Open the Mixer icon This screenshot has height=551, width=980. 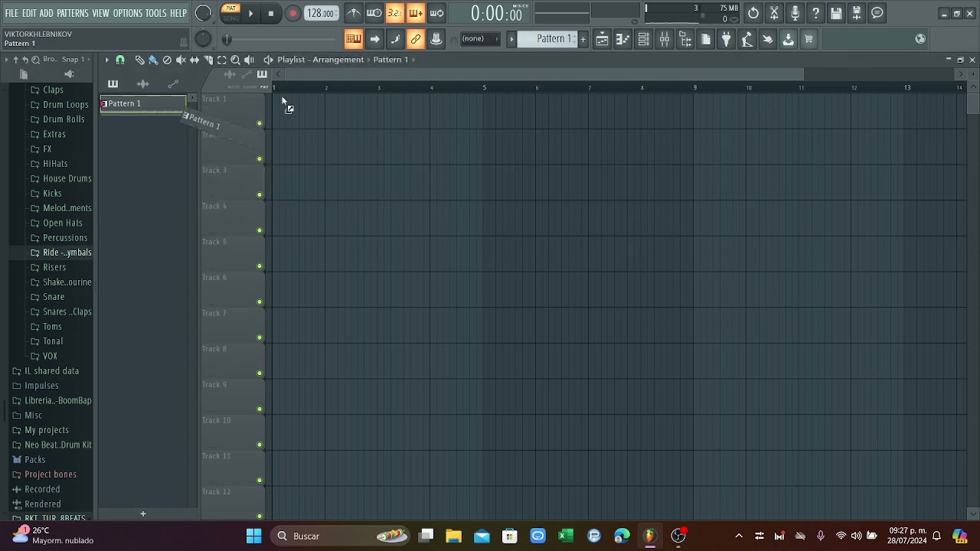coord(665,39)
